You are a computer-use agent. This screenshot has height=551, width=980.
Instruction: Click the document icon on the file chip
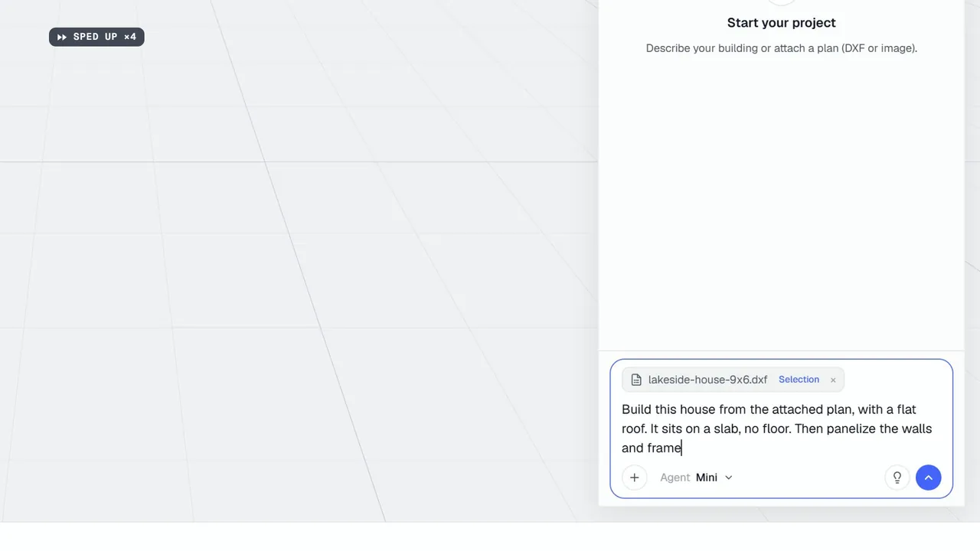click(x=636, y=380)
